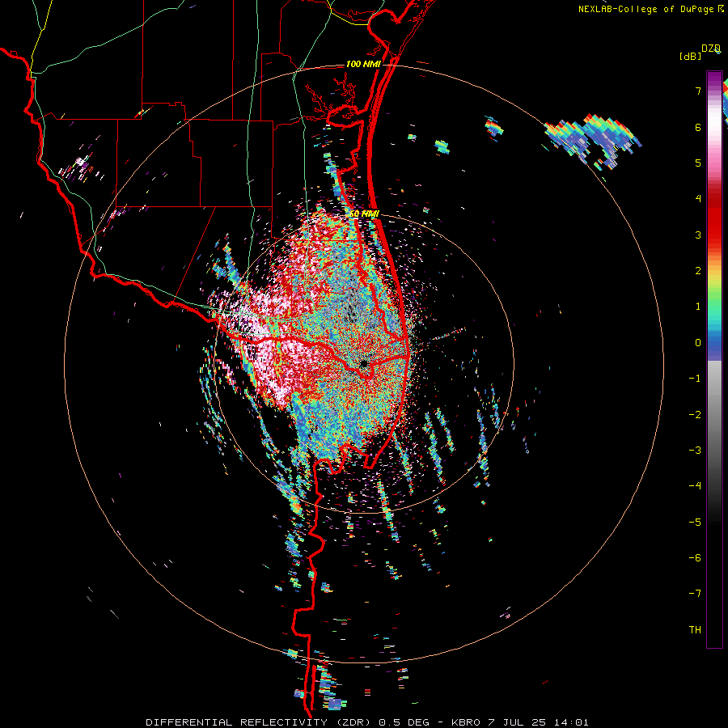This screenshot has width=728, height=728.
Task: Click the 1 value on the dB scale
Action: (698, 307)
